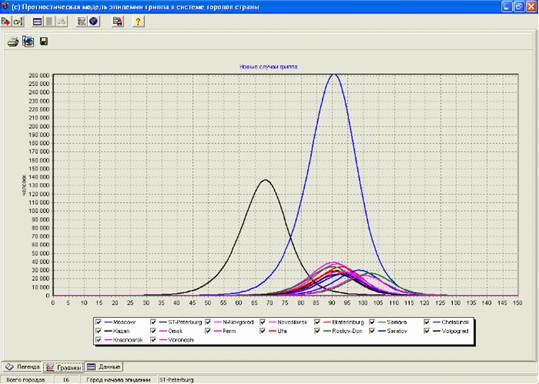Toggle the ST-Petersburg series checkbox
539x384 pixels.
click(153, 322)
